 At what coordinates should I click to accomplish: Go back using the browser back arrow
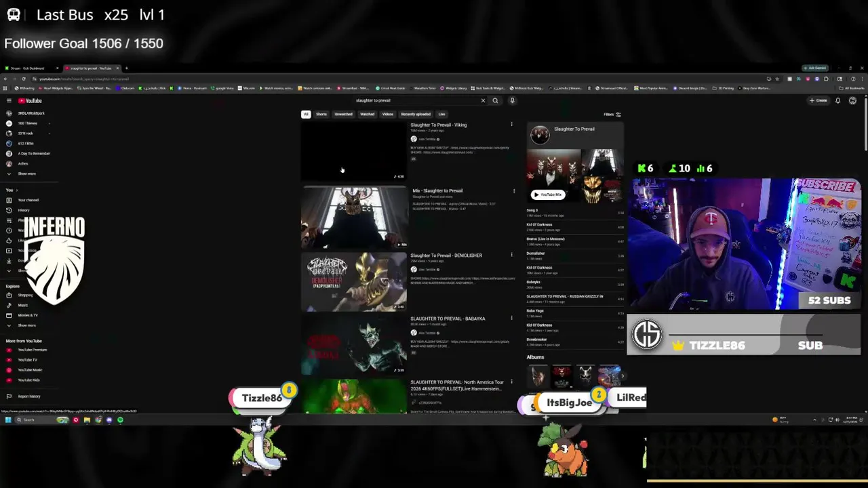point(5,79)
